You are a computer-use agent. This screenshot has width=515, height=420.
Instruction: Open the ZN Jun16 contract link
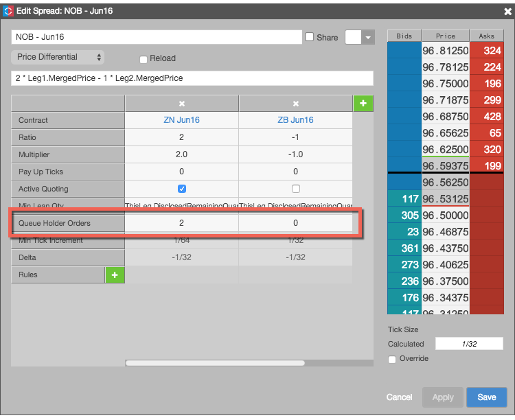[182, 120]
